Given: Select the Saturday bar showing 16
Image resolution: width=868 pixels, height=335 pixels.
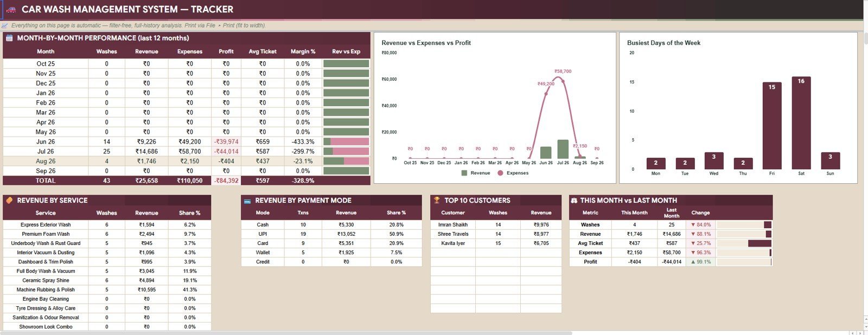Looking at the screenshot, I should pyautogui.click(x=801, y=123).
